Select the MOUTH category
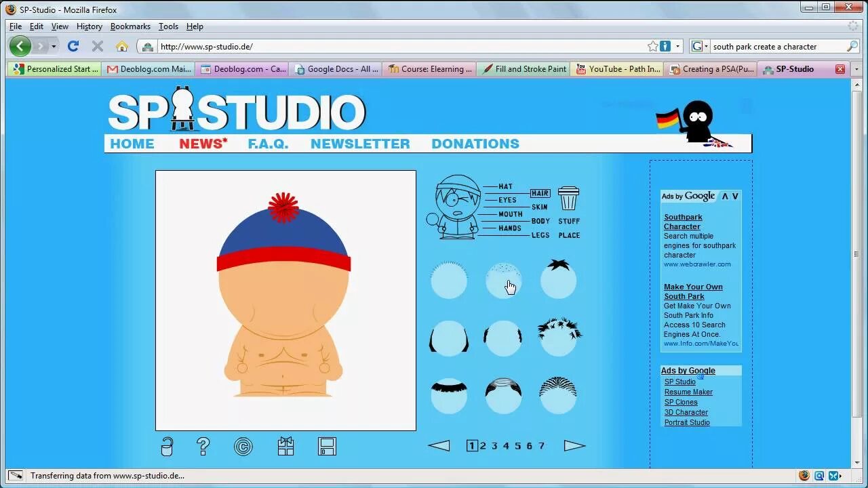The height and width of the screenshot is (488, 868). click(x=511, y=214)
